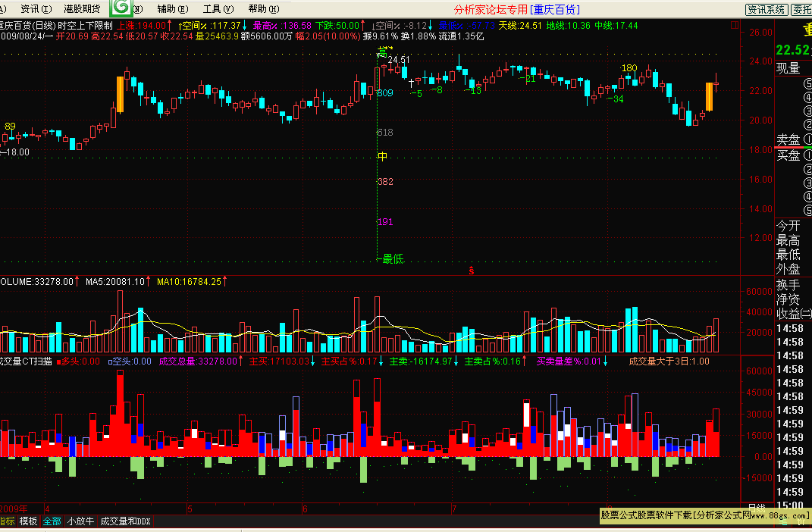Open the 工具(V) menu
Screen dimensions: 812x532
pos(218,9)
